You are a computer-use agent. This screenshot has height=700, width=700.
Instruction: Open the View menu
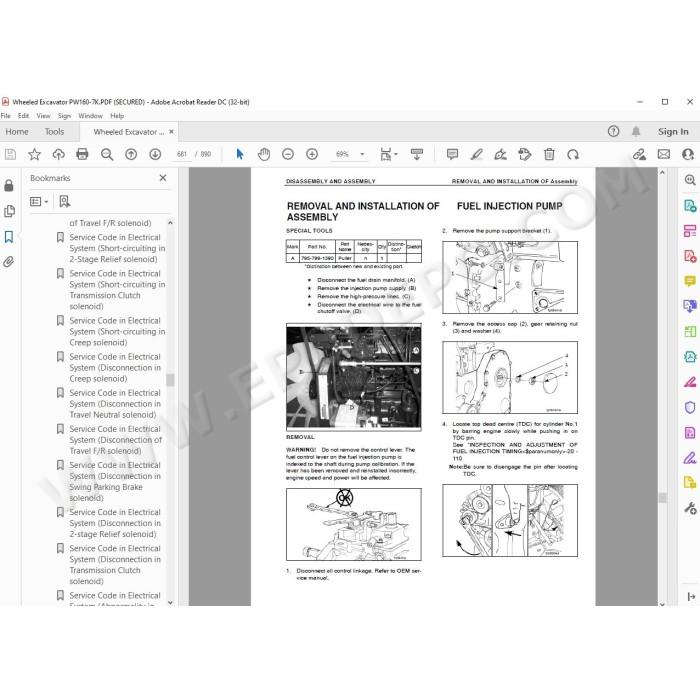[43, 116]
